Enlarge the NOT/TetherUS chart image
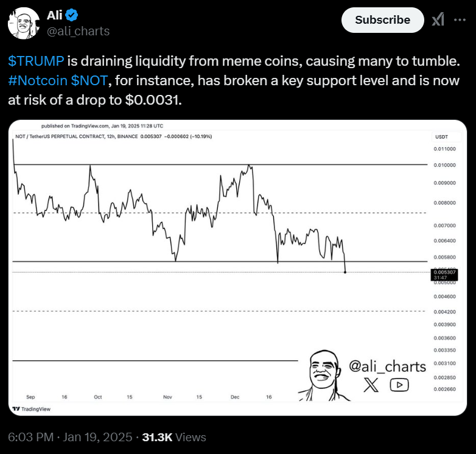This screenshot has height=454, width=476. 238,268
